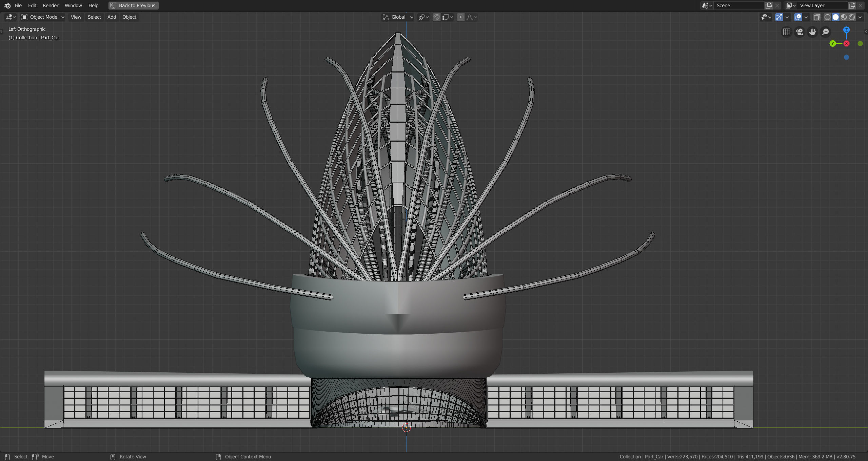
Task: Toggle snapping magnet button
Action: pos(437,17)
